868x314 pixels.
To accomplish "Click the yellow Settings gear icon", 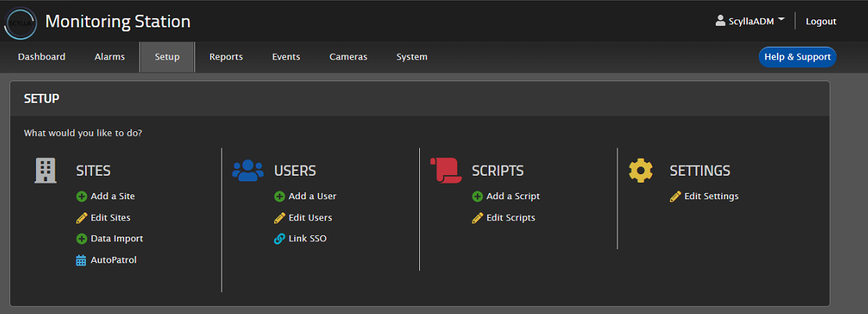I will click(641, 170).
